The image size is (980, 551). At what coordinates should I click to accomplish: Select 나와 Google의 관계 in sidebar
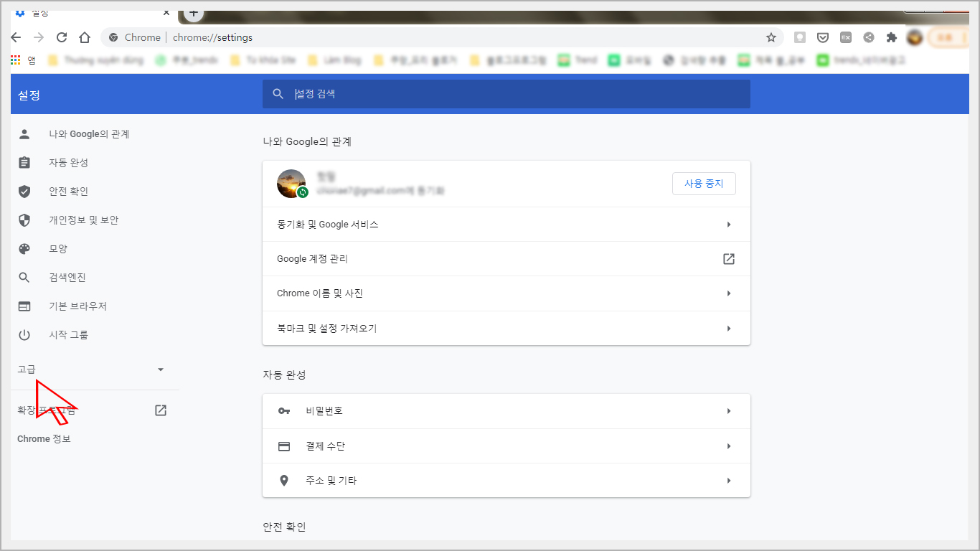pyautogui.click(x=89, y=134)
